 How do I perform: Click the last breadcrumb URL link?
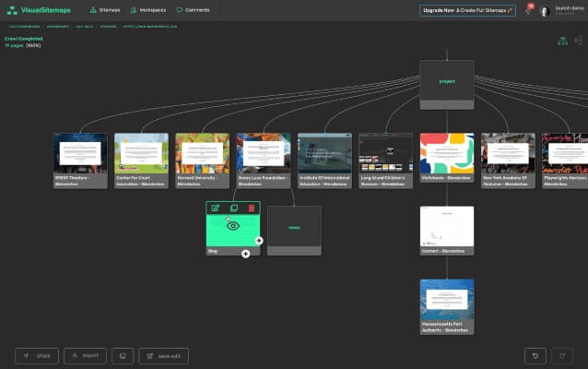(150, 27)
